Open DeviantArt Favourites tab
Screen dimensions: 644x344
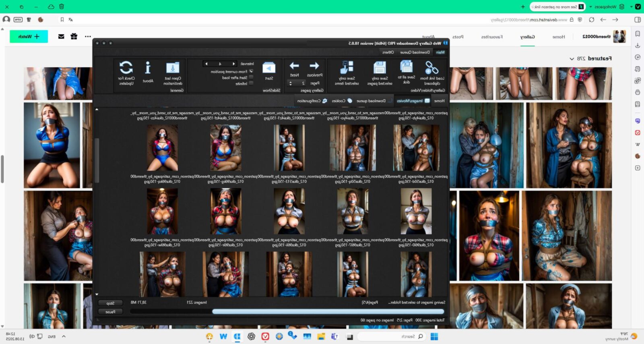(x=491, y=37)
